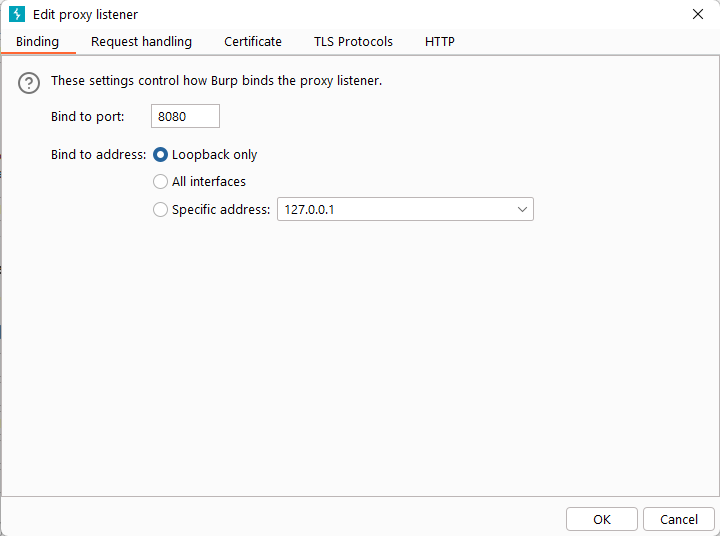Select the Loopback only radio button

tap(160, 155)
